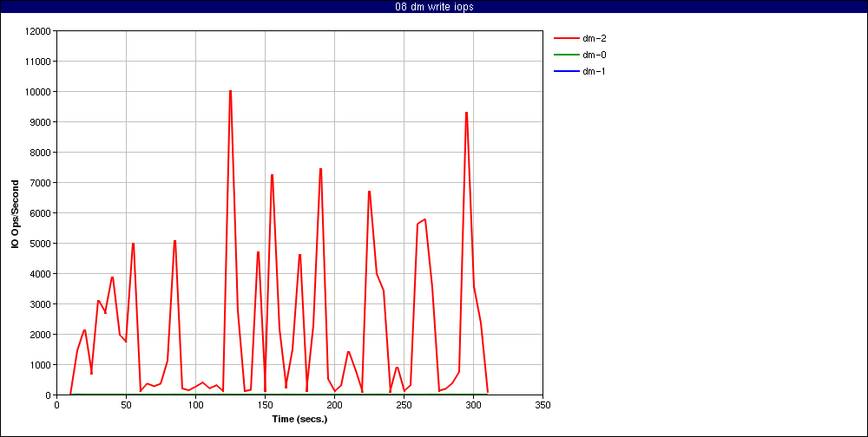Click the red dm-2 legend line swatch
The image size is (868, 437).
565,39
